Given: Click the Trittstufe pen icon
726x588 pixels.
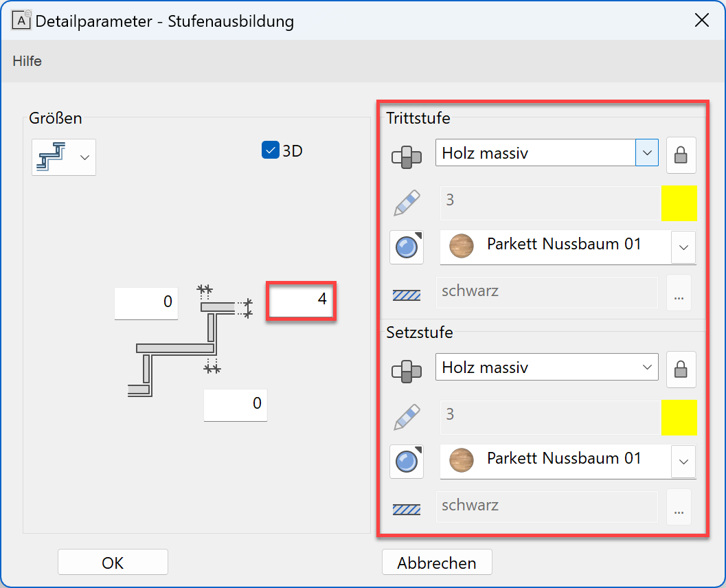Looking at the screenshot, I should click(x=406, y=203).
